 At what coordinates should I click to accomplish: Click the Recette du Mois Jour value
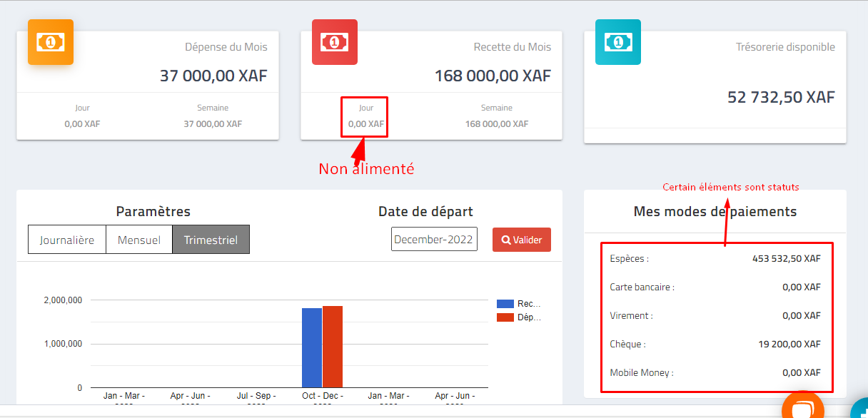[x=366, y=124]
